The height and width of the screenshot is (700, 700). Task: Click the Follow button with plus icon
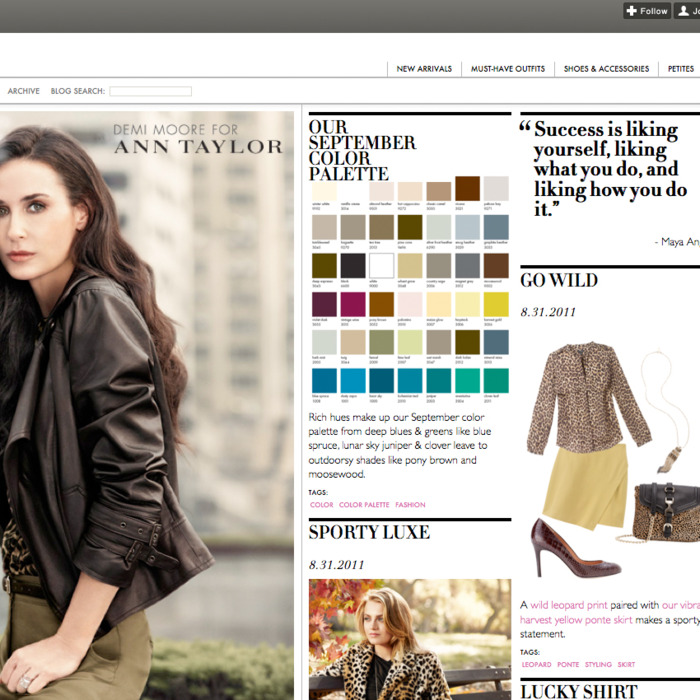(x=647, y=11)
